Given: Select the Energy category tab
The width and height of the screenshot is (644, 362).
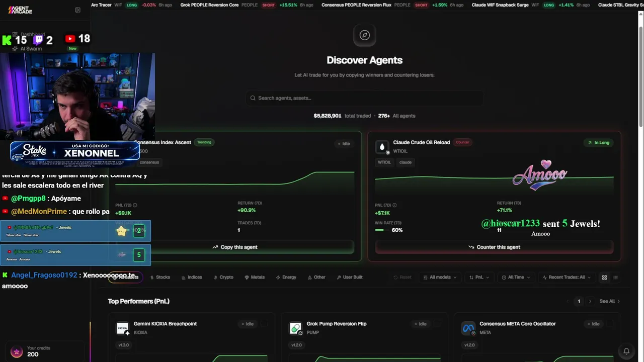Looking at the screenshot, I should [x=286, y=278].
